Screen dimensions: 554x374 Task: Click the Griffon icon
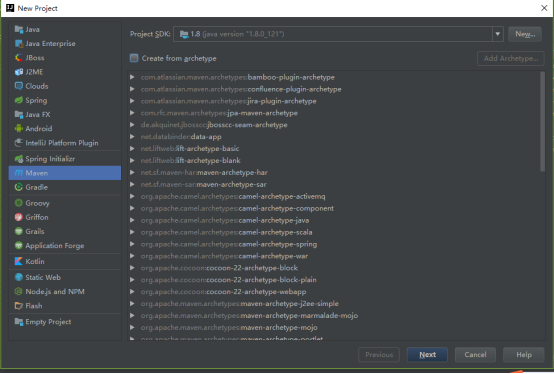tap(19, 217)
